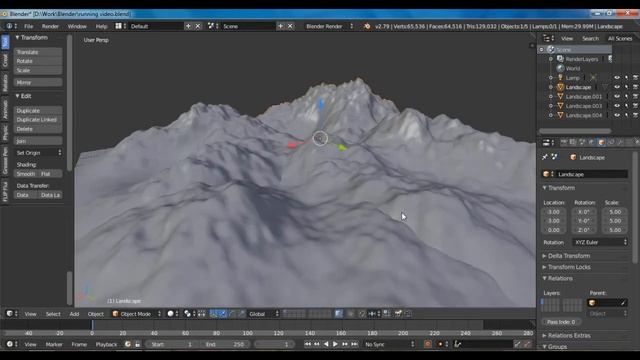The height and width of the screenshot is (360, 640).
Task: Hide Landscape.004 using its eye icon
Action: [617, 115]
